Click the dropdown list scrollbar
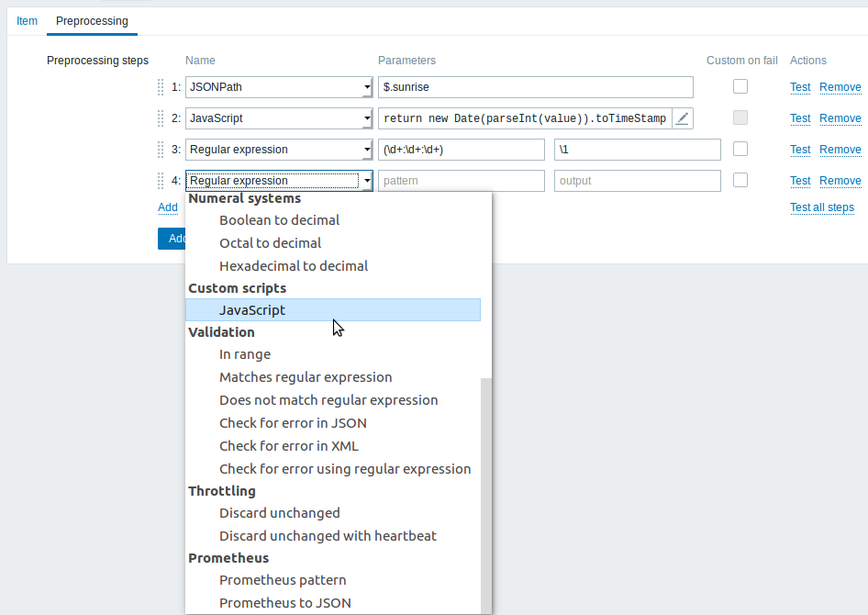 [486, 496]
